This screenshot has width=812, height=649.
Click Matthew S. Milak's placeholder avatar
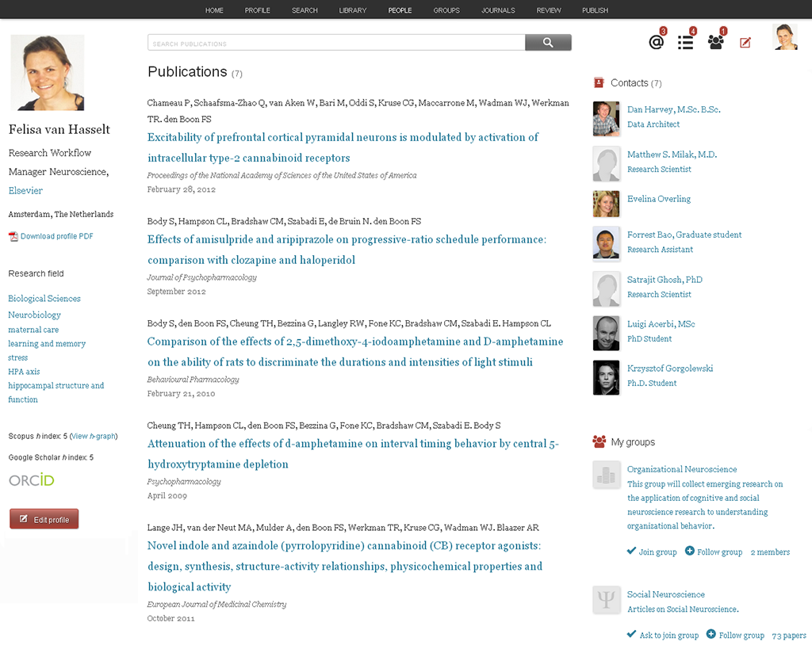point(607,163)
